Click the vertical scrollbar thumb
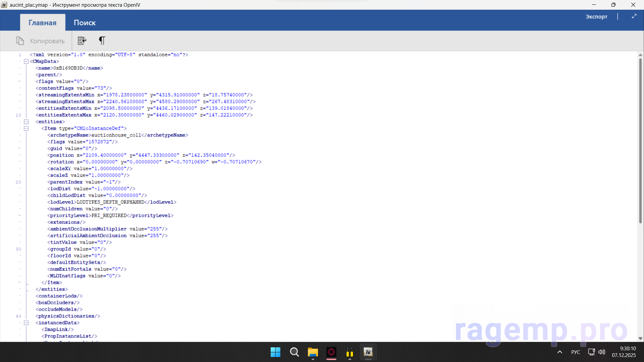The width and height of the screenshot is (644, 362). pos(640,141)
